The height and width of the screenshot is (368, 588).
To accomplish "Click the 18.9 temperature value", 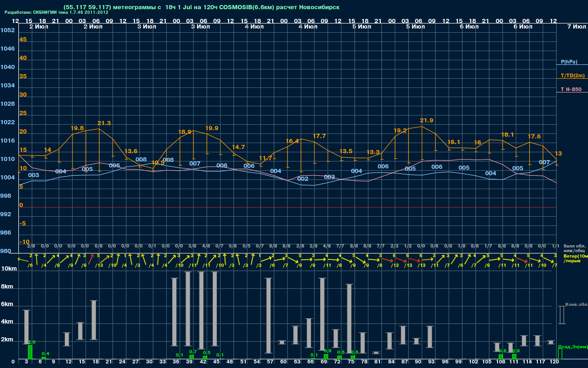I will (x=185, y=132).
